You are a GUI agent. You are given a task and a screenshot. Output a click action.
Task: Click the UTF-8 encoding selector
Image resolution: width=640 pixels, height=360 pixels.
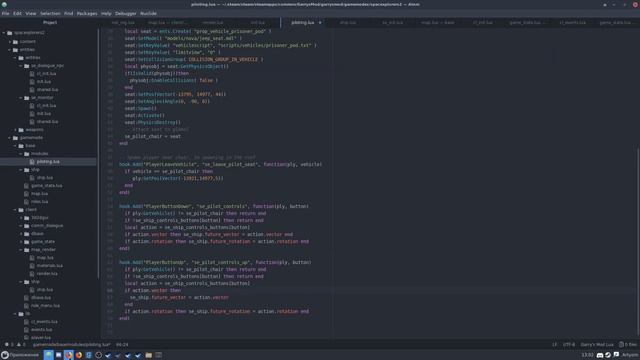(x=569, y=344)
